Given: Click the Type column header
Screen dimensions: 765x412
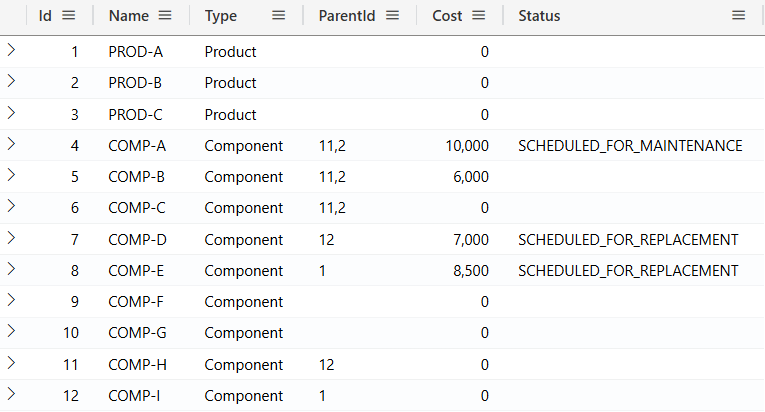Looking at the screenshot, I should 221,16.
